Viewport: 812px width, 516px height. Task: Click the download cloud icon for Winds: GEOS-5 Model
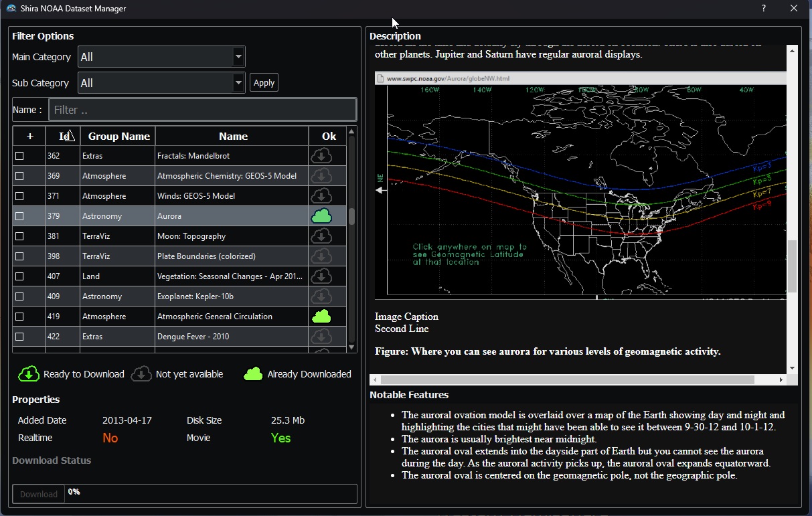click(322, 196)
